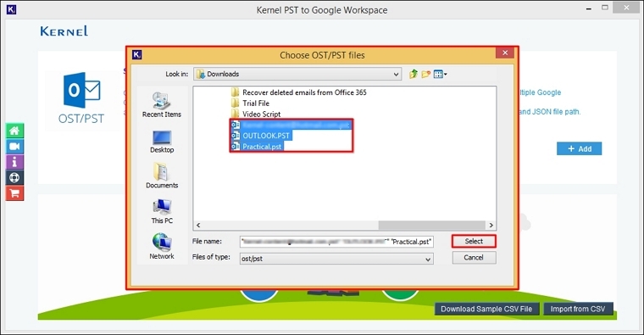Open the video camera sidebar icon
Screen dimensions: 644x335
pyautogui.click(x=14, y=147)
